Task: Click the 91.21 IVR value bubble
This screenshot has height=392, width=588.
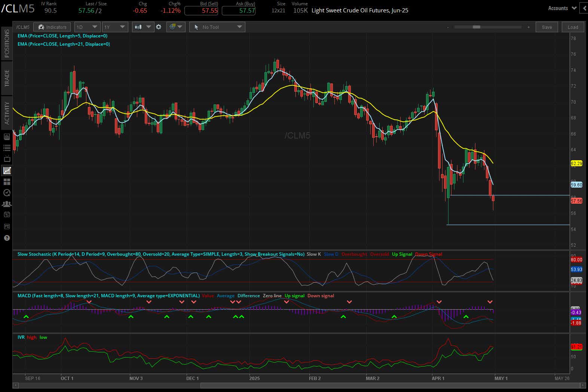Action: tap(576, 347)
